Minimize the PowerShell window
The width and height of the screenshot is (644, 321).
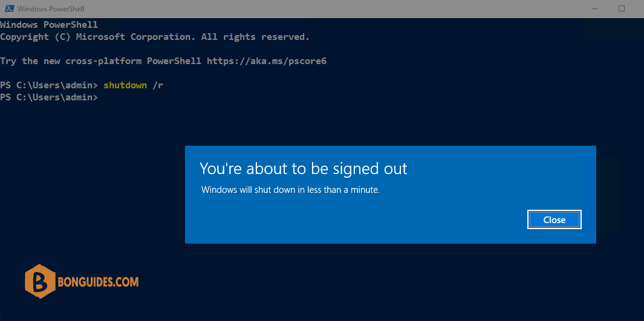(x=594, y=8)
